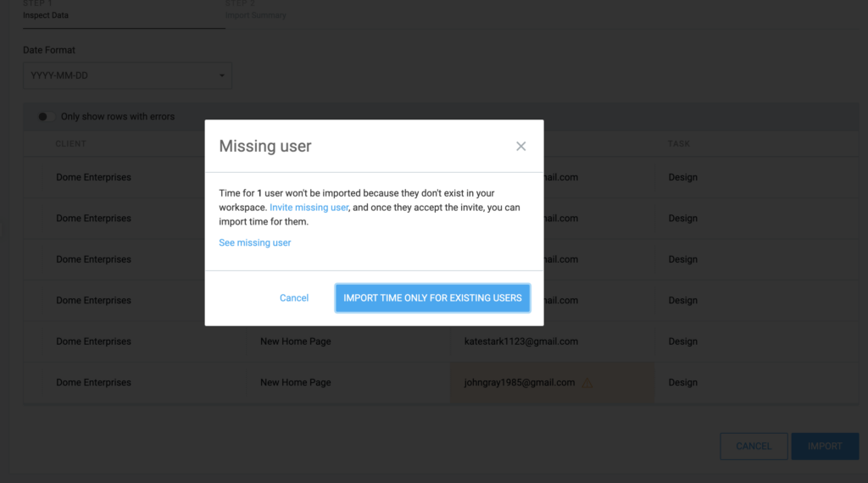Click the outlined CANCEL button below the table
The height and width of the screenshot is (483, 868).
pos(753,447)
